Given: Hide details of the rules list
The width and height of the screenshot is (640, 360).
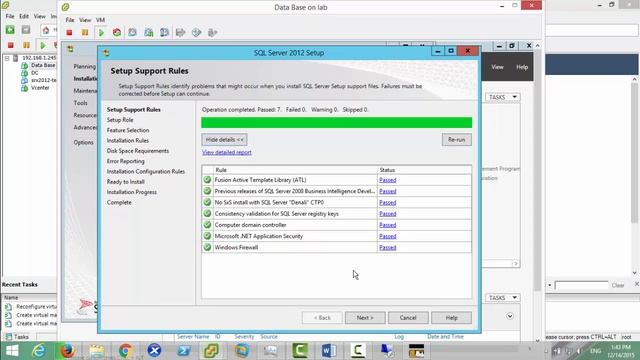Looking at the screenshot, I should point(224,140).
